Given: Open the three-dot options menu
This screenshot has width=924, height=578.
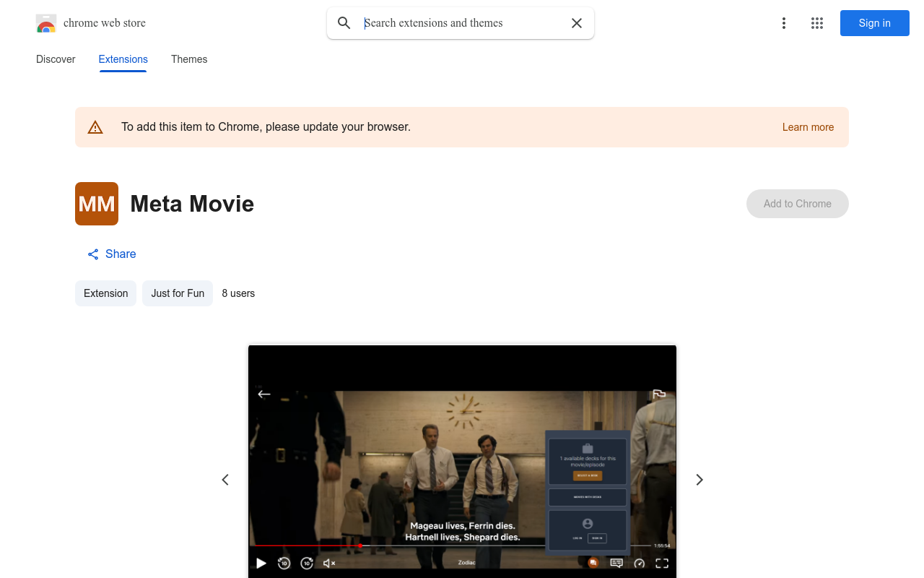Looking at the screenshot, I should click(x=784, y=23).
